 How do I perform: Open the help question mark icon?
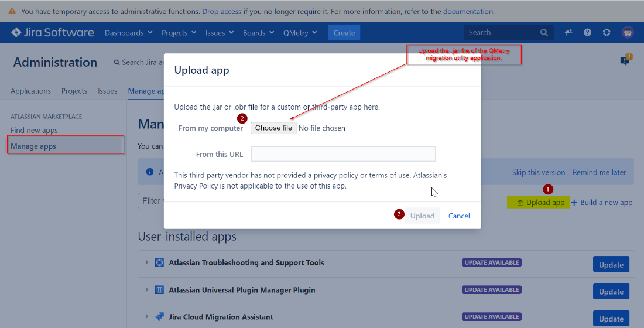pos(587,32)
